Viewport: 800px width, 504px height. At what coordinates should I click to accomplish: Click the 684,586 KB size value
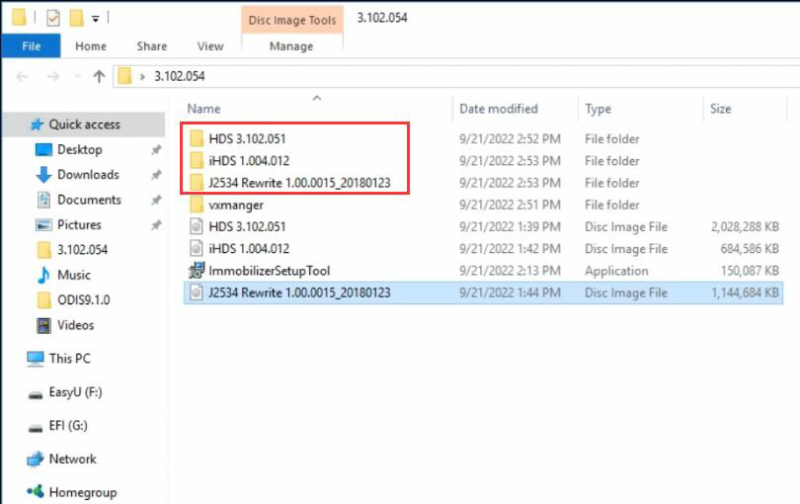(x=749, y=248)
